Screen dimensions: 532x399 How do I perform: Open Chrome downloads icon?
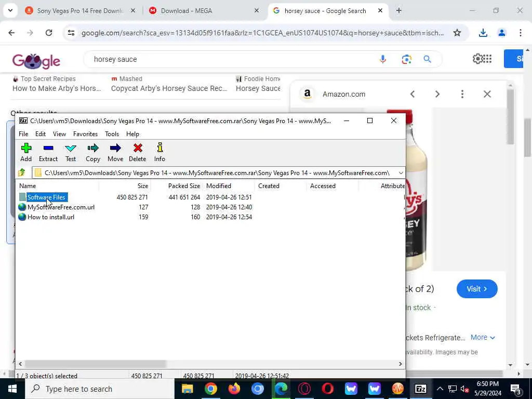pyautogui.click(x=483, y=33)
